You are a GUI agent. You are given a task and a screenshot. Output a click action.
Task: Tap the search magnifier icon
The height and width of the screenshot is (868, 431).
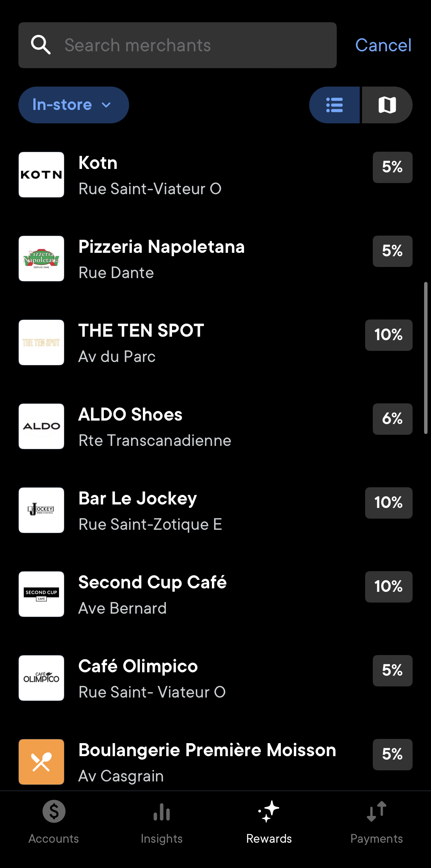point(41,45)
